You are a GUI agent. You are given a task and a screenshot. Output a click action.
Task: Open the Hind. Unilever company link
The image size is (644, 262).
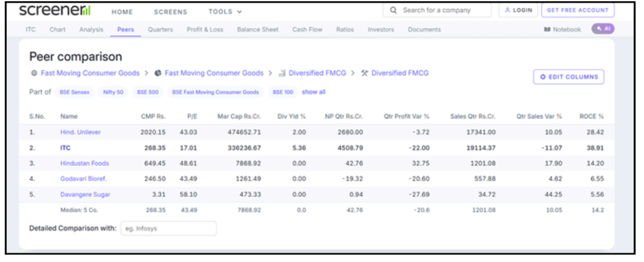point(80,132)
